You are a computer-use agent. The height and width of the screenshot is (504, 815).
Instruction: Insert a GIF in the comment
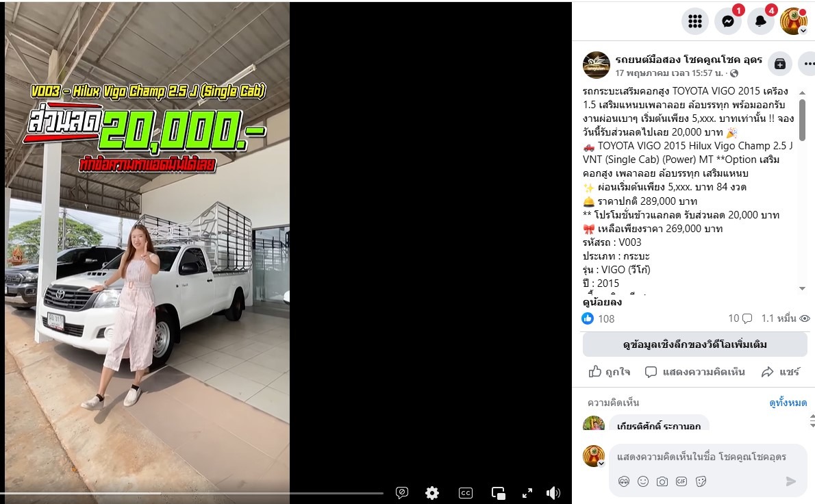pyautogui.click(x=681, y=481)
